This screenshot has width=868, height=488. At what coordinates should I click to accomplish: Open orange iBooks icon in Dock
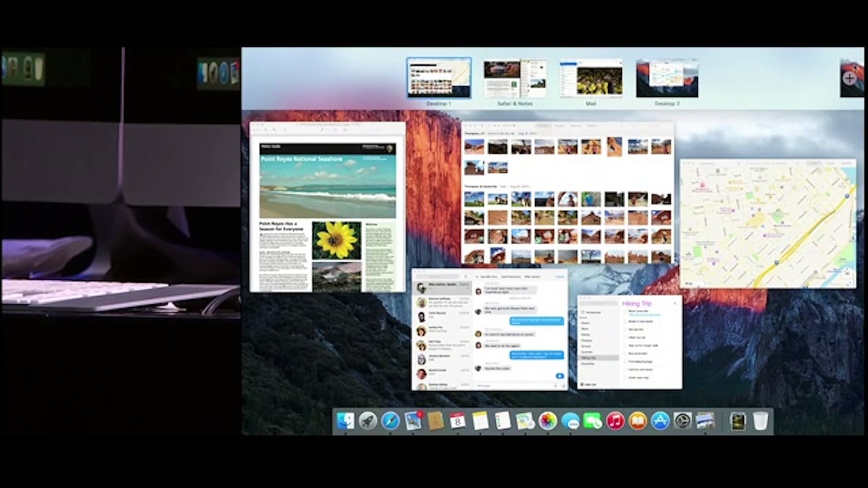(637, 421)
